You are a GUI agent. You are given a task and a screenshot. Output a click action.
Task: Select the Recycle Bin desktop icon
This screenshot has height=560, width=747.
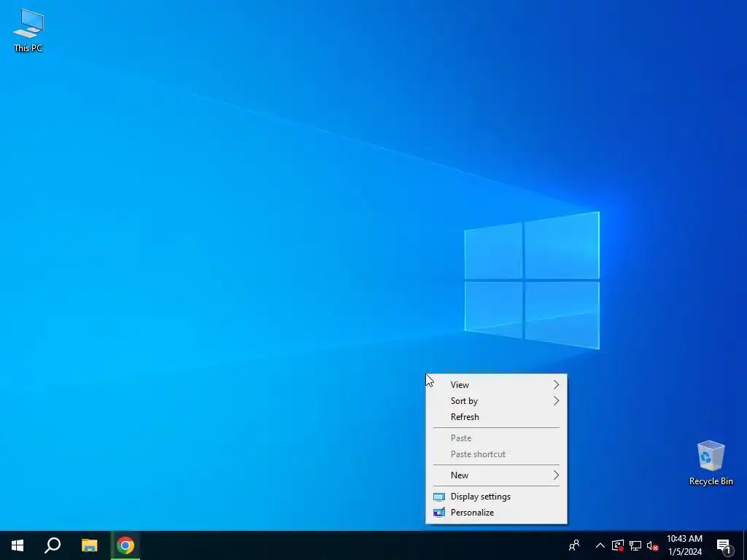point(711,462)
